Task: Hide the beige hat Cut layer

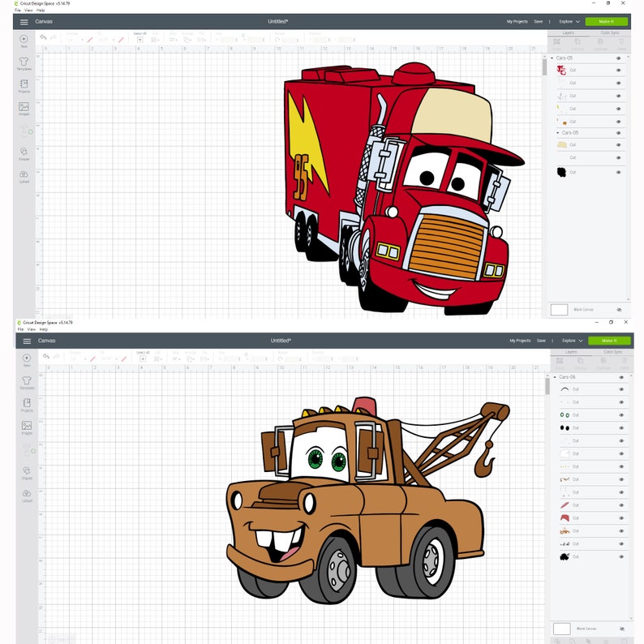Action: point(619,145)
